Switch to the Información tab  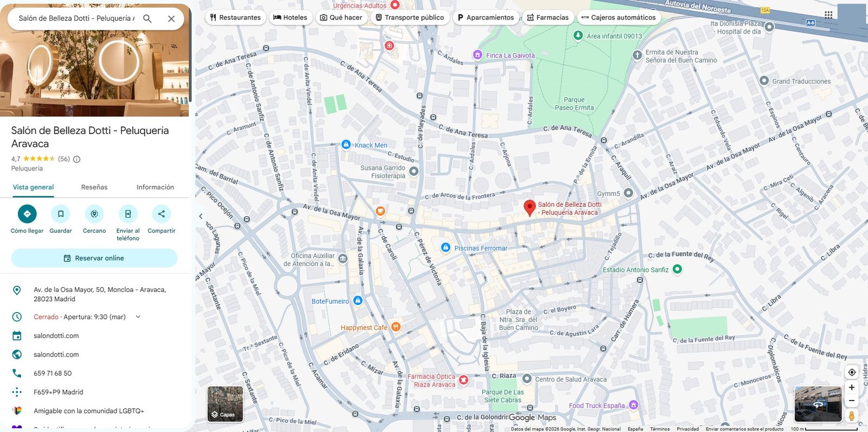(x=155, y=187)
